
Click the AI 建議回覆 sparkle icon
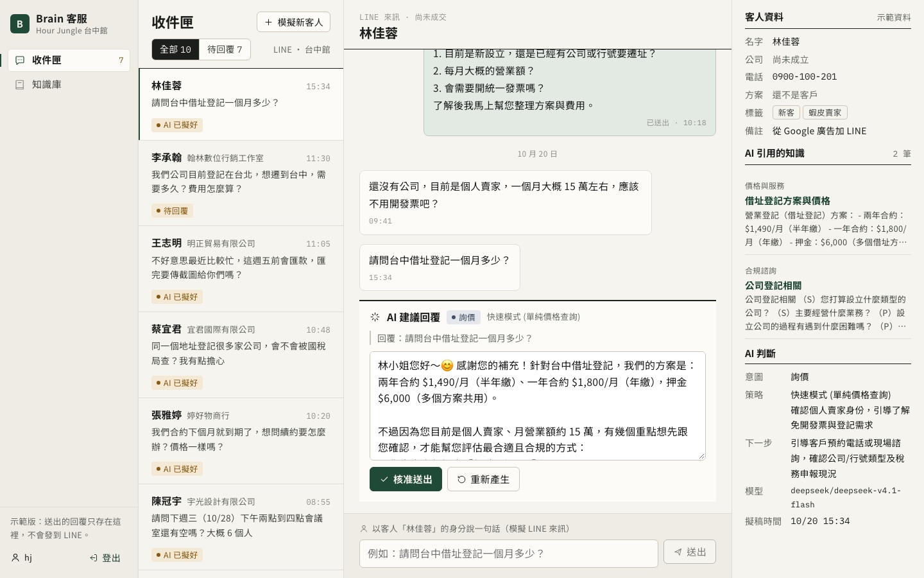375,317
